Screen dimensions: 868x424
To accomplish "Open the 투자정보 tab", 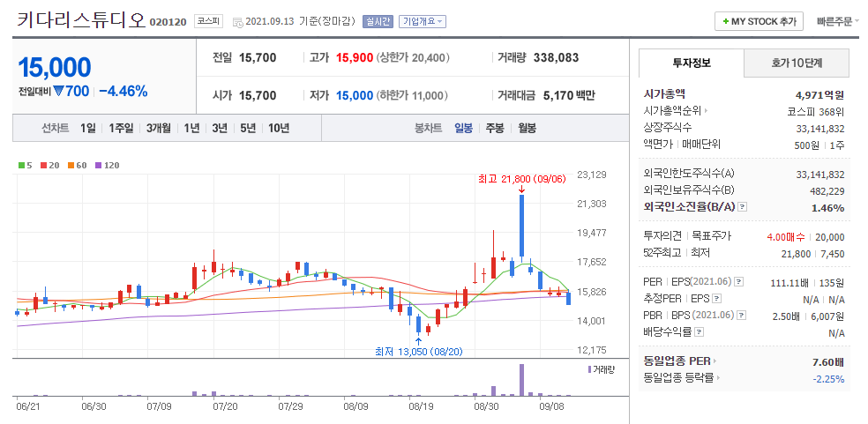I will click(691, 63).
